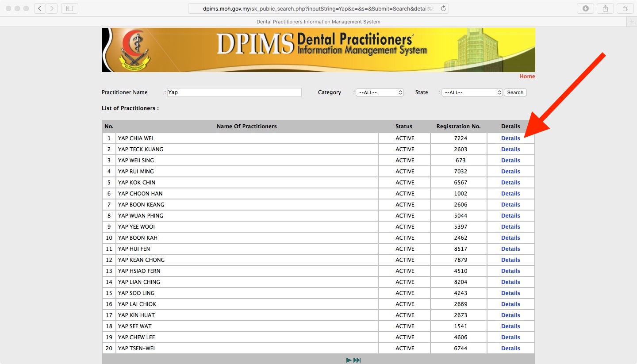Click the Name Of Practitioners column header
Screen dimensions: 637x364
tap(247, 126)
